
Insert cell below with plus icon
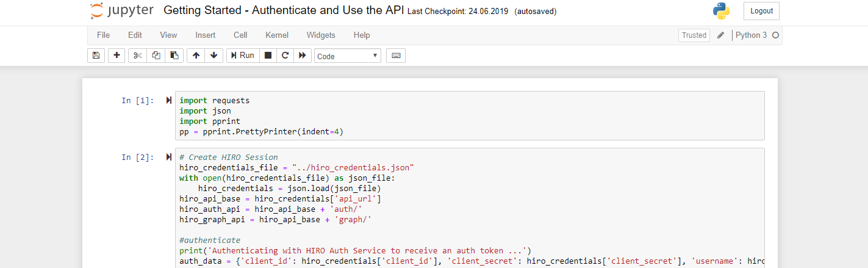pyautogui.click(x=117, y=56)
